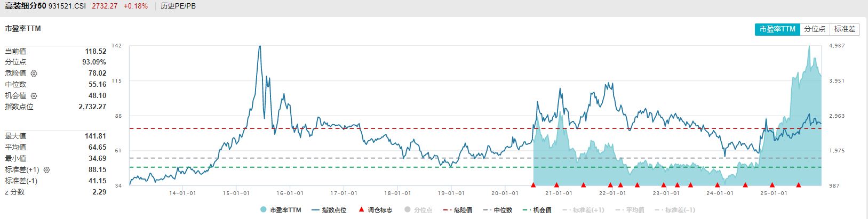Click the gear icon beside 标准差(+1)
The image size is (868, 219).
(46, 170)
